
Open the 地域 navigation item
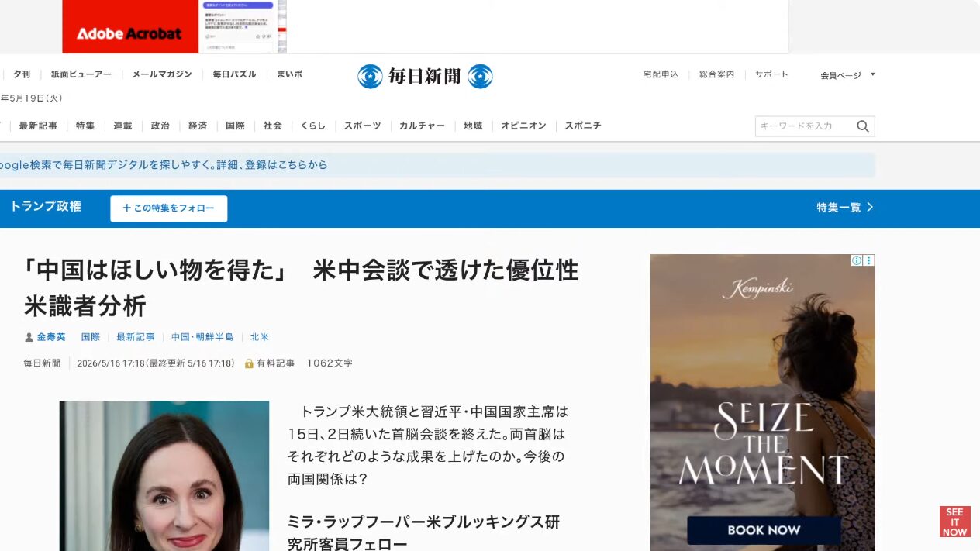pos(473,126)
